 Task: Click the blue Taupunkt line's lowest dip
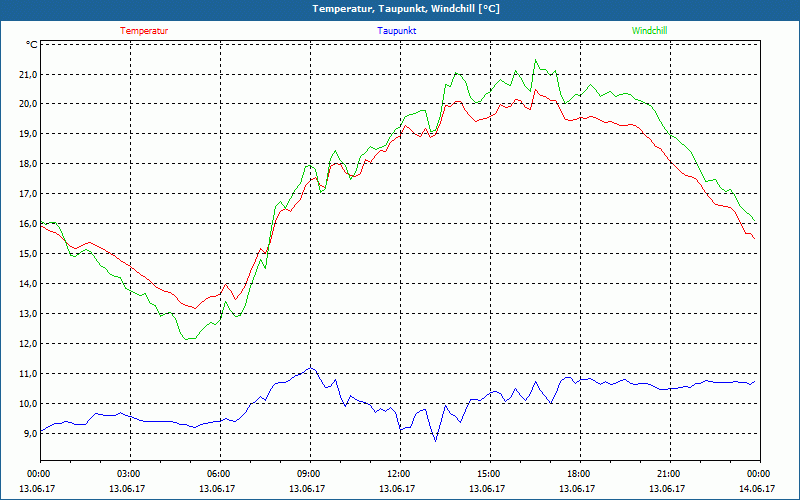coord(435,440)
